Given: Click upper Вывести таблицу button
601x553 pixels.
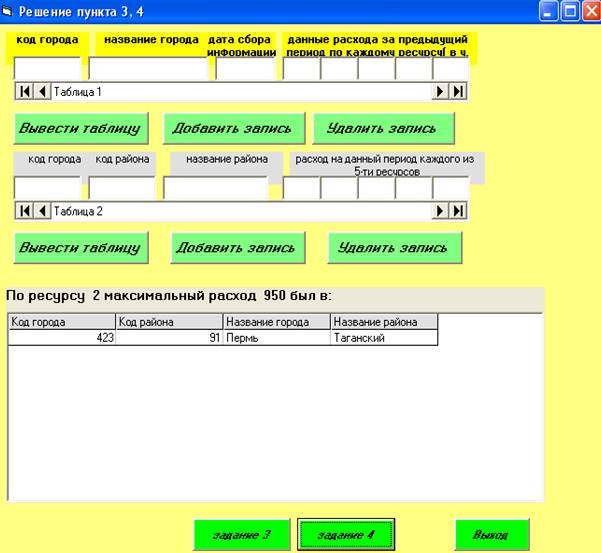Looking at the screenshot, I should 81,129.
